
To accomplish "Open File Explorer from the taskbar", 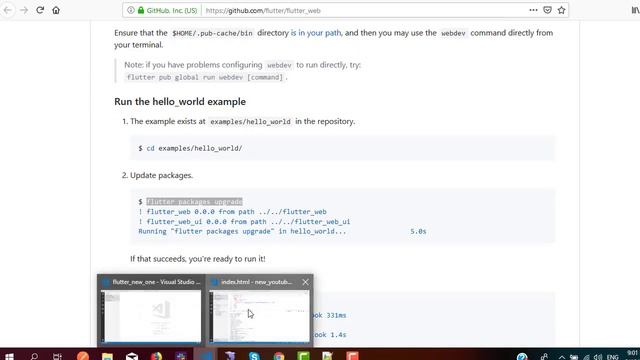I will coord(107,356).
